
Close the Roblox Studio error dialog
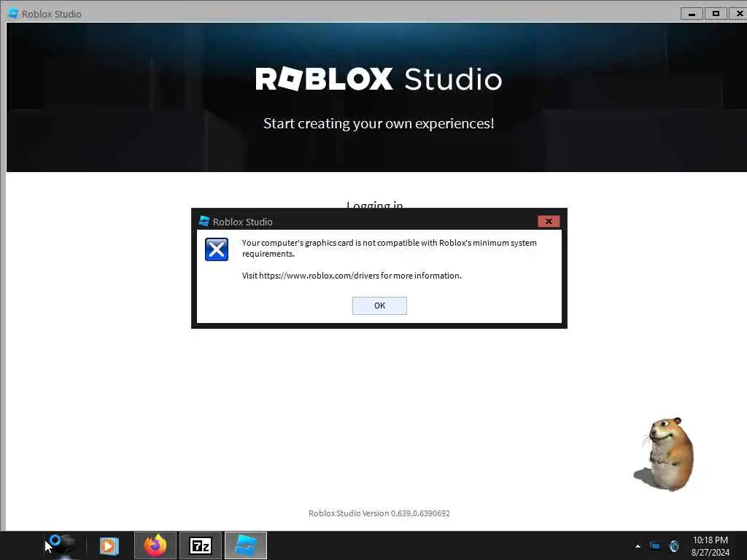pyautogui.click(x=549, y=221)
